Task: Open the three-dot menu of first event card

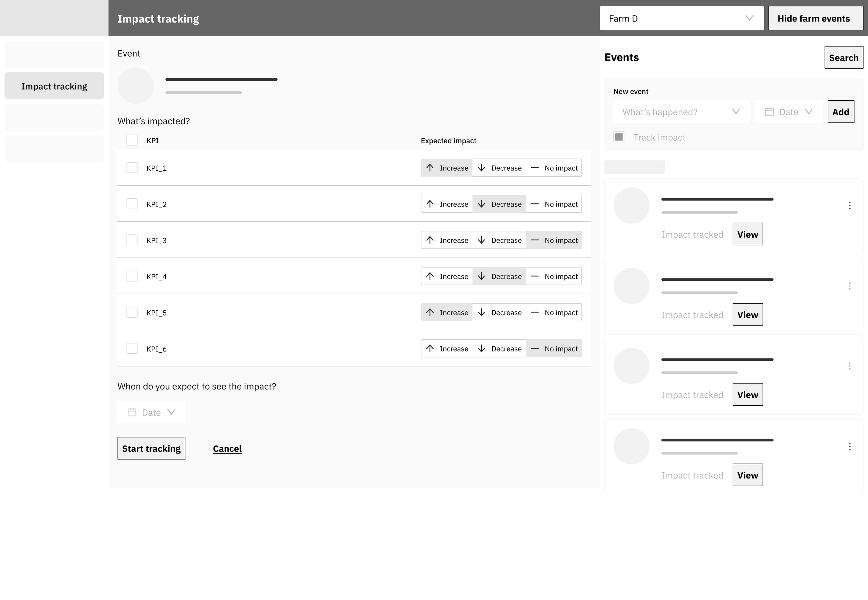Action: pos(850,205)
